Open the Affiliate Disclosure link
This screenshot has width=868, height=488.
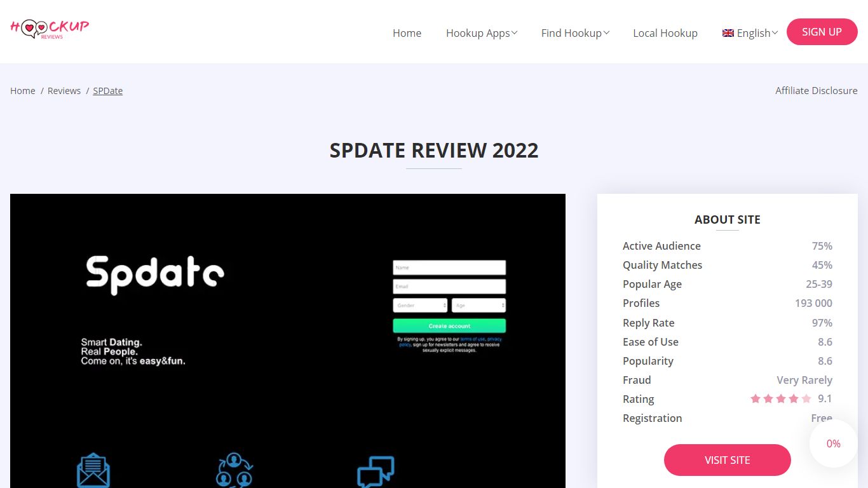[x=817, y=91]
